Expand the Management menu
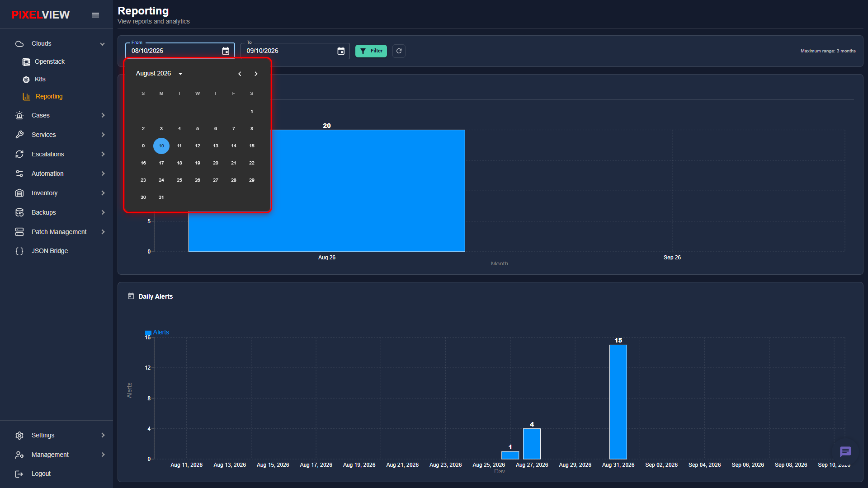This screenshot has height=488, width=868. (103, 455)
